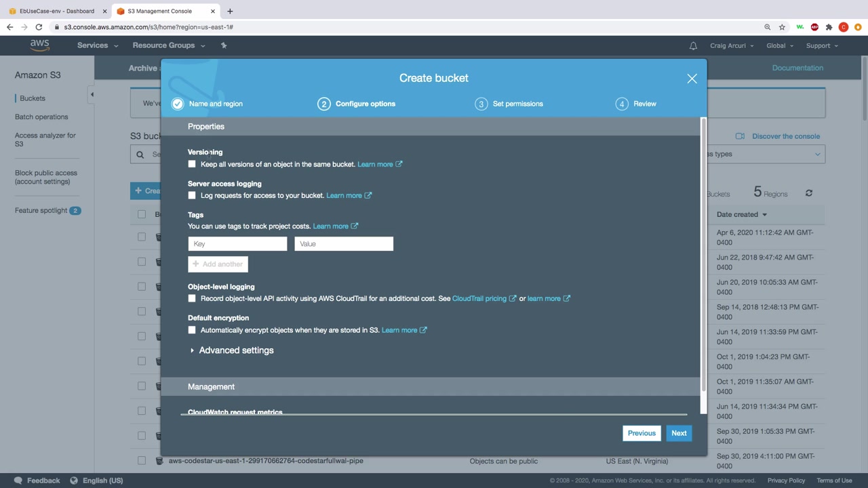Open Default encryption Learn more link
Screen dimensions: 868x488
point(404,330)
